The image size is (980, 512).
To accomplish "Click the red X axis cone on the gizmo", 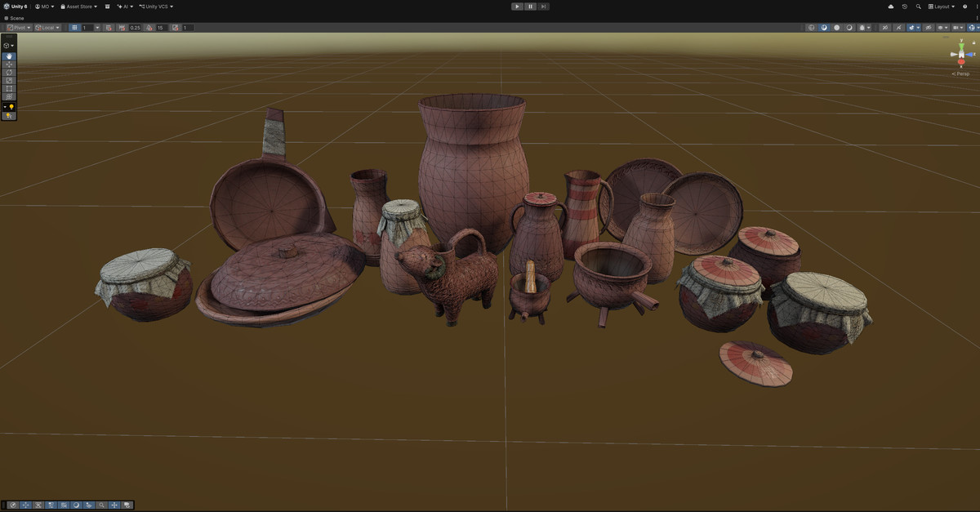I will [961, 61].
